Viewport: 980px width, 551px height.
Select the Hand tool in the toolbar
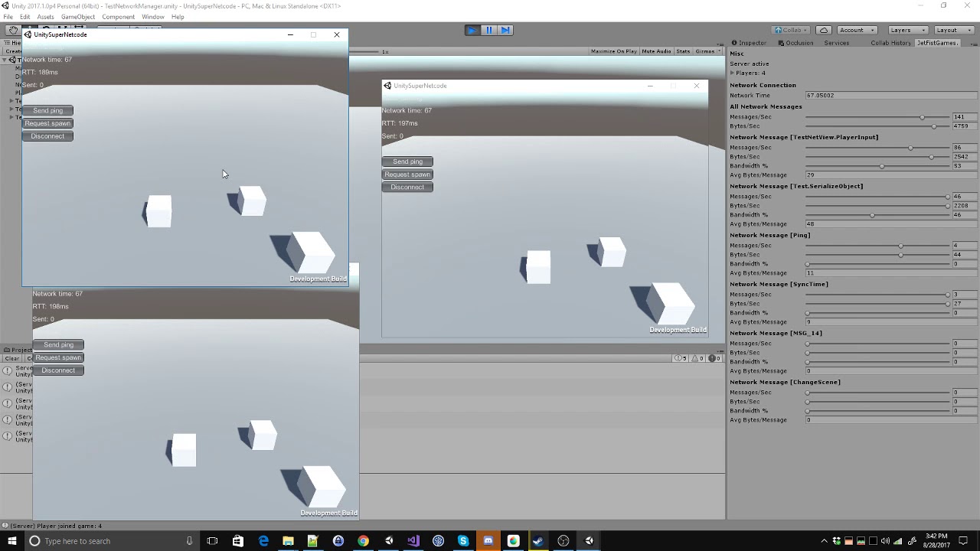pos(13,30)
